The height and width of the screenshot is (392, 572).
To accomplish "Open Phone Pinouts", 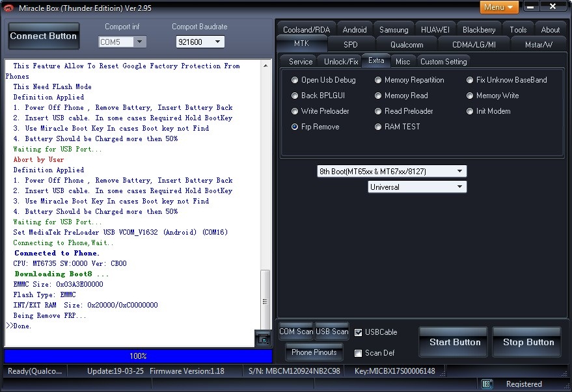I will (314, 352).
